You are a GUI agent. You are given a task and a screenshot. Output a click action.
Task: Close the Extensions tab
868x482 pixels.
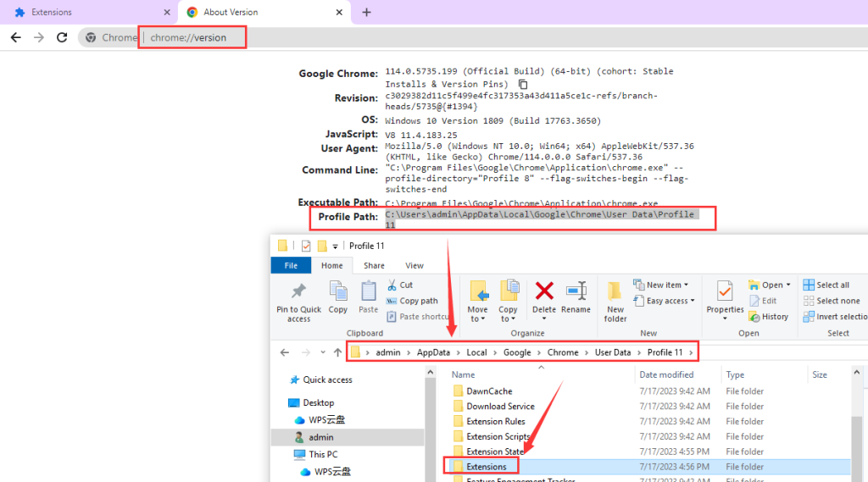(167, 12)
